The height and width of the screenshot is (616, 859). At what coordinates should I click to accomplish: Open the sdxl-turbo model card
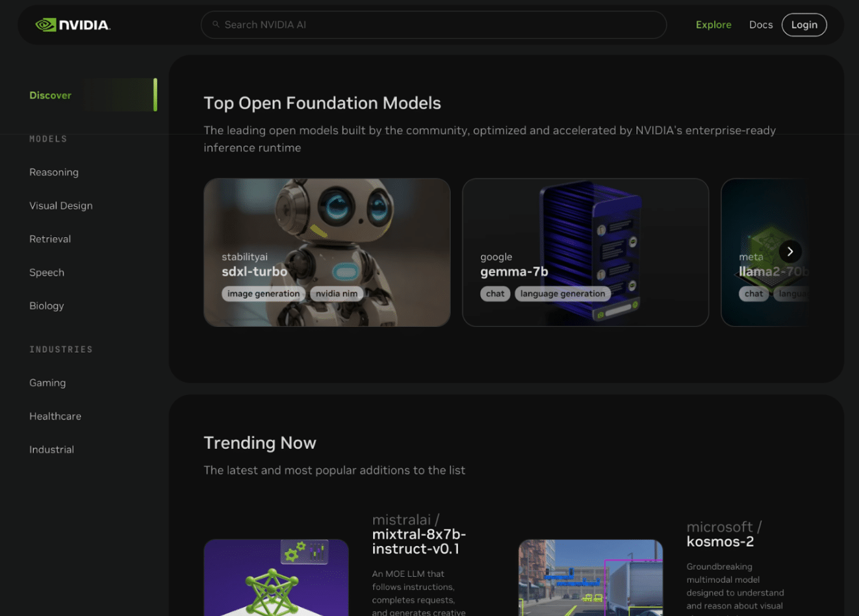(327, 252)
